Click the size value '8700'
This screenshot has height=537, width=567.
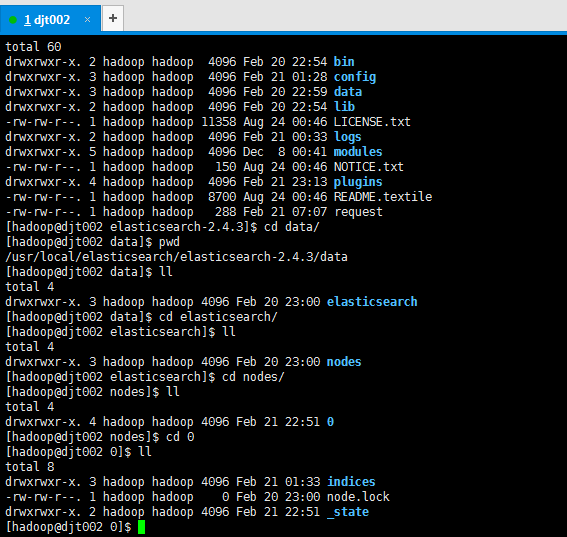tap(222, 197)
